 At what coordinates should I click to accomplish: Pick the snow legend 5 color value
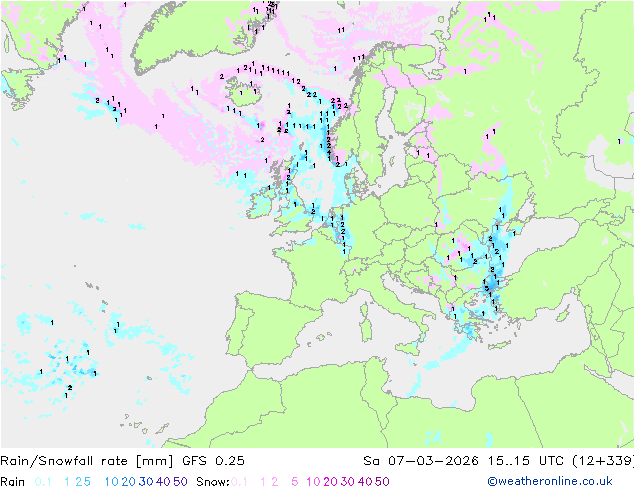[295, 482]
